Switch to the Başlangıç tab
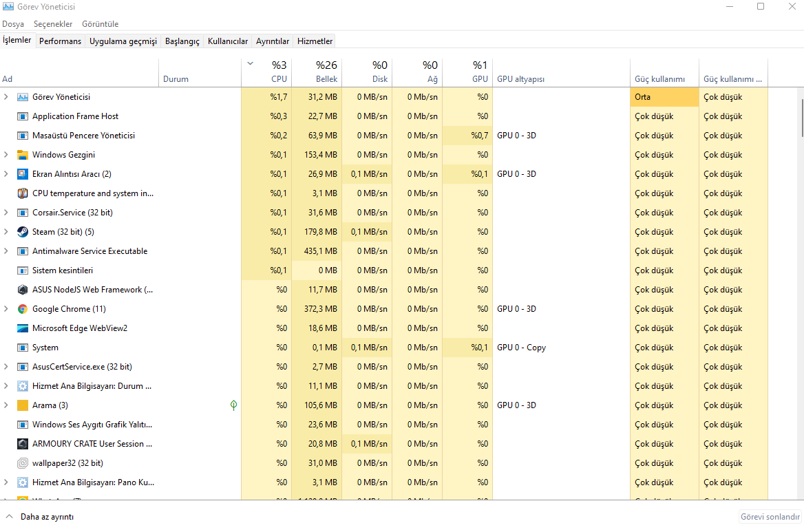 (x=182, y=41)
